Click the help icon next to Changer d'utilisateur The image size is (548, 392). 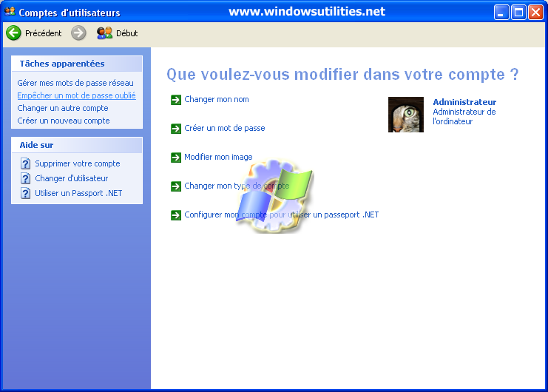click(x=25, y=178)
